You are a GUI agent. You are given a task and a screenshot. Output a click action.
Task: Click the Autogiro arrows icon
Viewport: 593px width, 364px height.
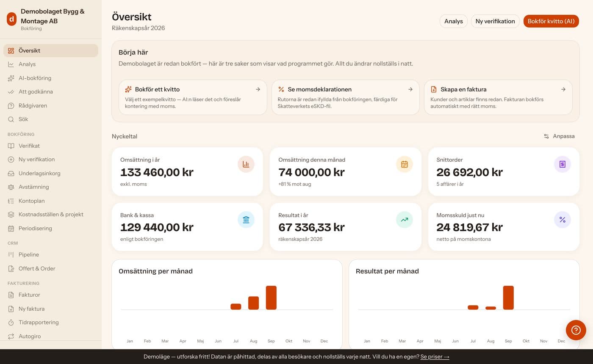click(x=11, y=336)
